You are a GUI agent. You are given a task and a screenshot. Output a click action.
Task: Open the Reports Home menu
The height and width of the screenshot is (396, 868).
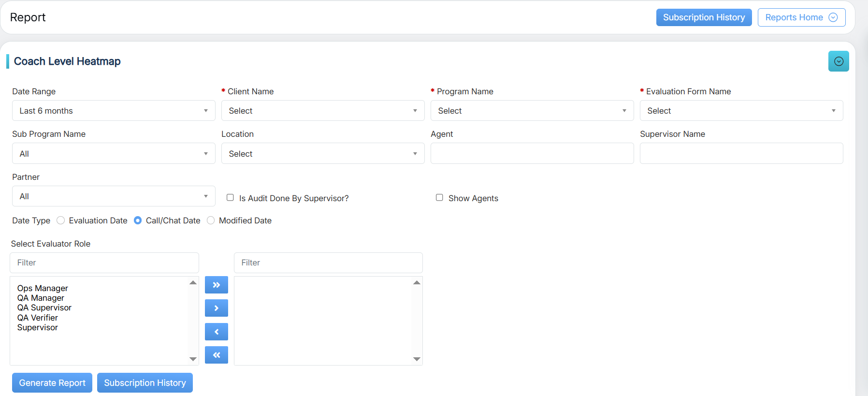click(x=801, y=17)
